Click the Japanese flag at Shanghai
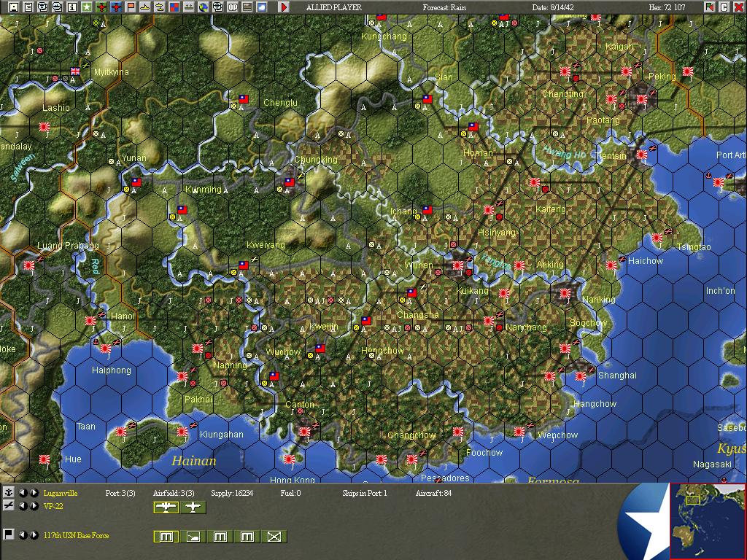 tap(580, 376)
